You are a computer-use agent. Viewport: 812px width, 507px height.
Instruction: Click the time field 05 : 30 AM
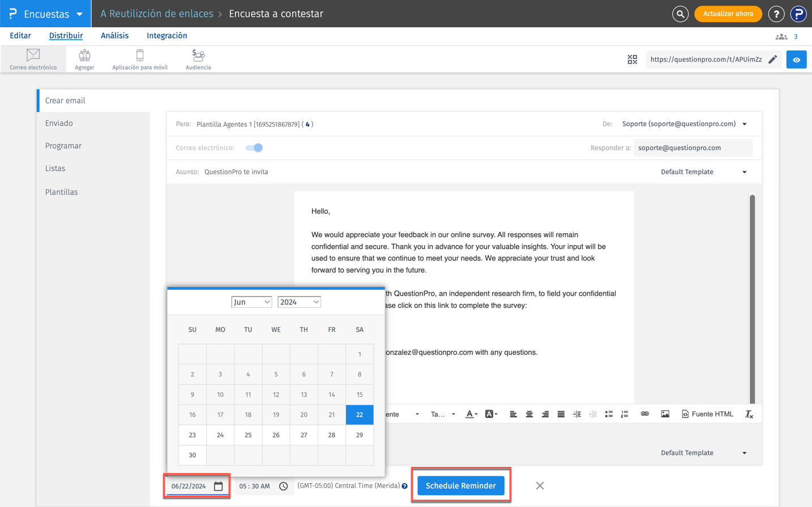(x=254, y=486)
